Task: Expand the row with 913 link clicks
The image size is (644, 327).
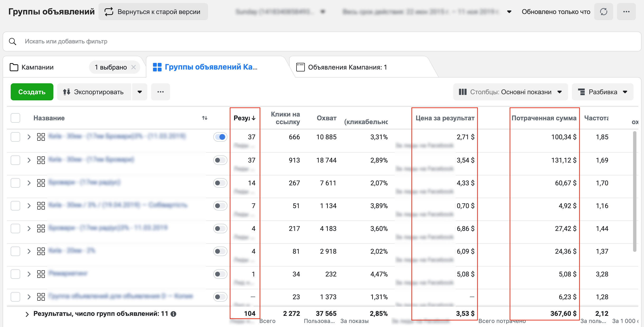Action: pyautogui.click(x=29, y=160)
